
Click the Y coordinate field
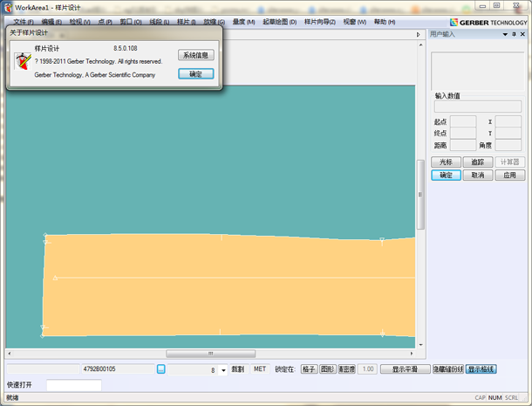508,134
